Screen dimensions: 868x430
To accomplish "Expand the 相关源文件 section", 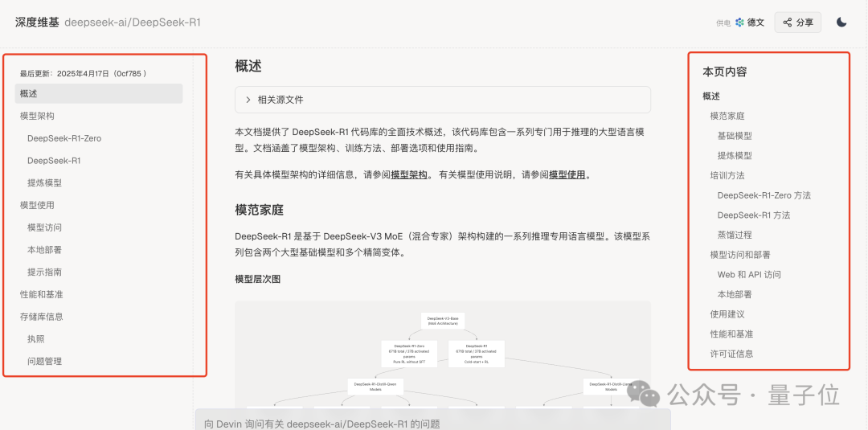I will [x=442, y=100].
